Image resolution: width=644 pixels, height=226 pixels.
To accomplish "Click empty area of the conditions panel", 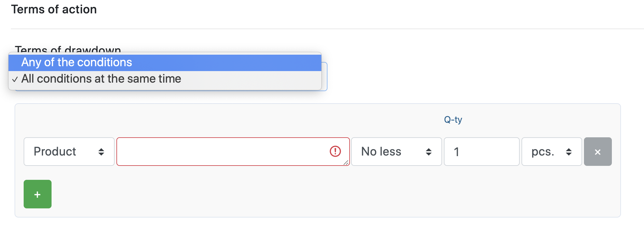I will coord(303,194).
